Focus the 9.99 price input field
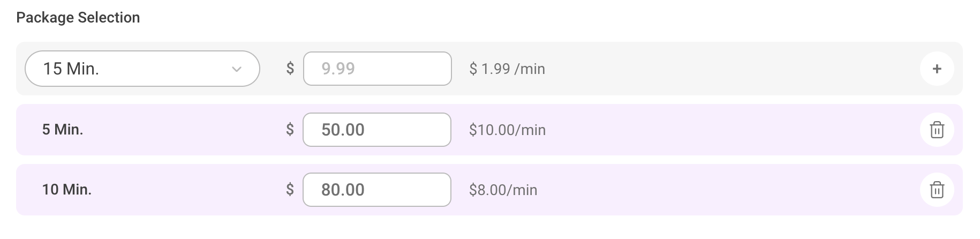This screenshot has width=980, height=239. (377, 69)
